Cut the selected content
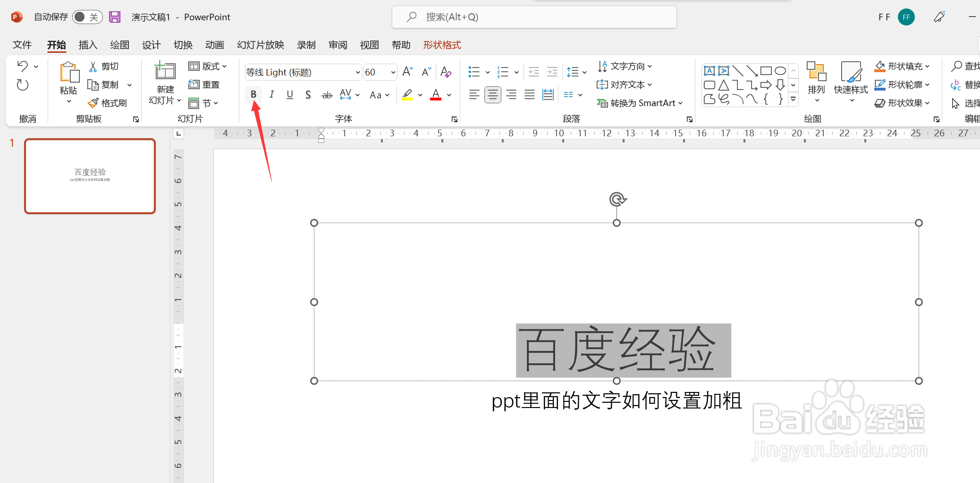Screen dimensions: 980x483 [x=104, y=67]
